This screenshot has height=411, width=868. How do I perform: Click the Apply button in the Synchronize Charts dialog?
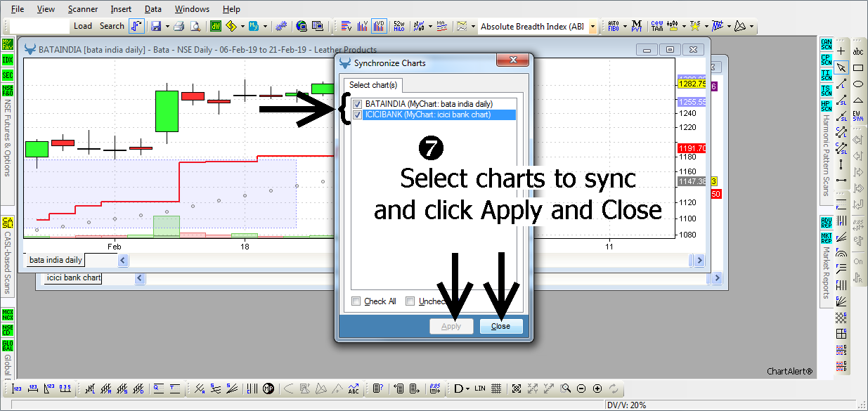click(x=451, y=326)
